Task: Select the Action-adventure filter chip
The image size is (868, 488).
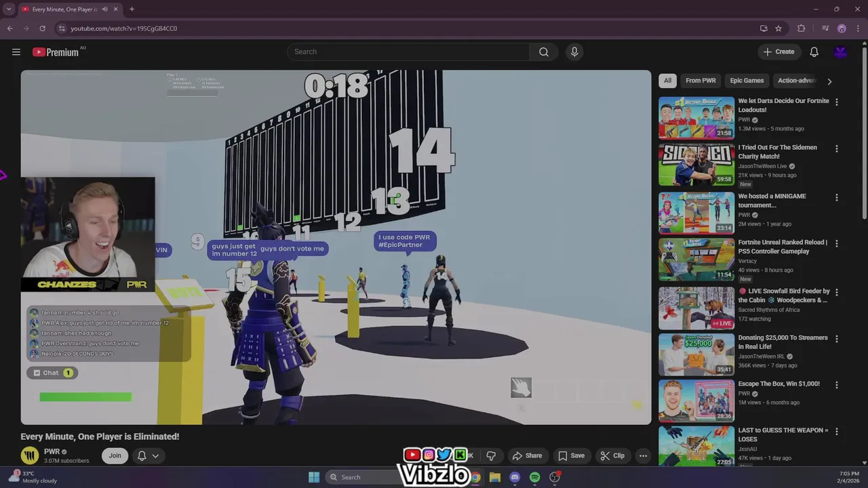Action: click(797, 81)
